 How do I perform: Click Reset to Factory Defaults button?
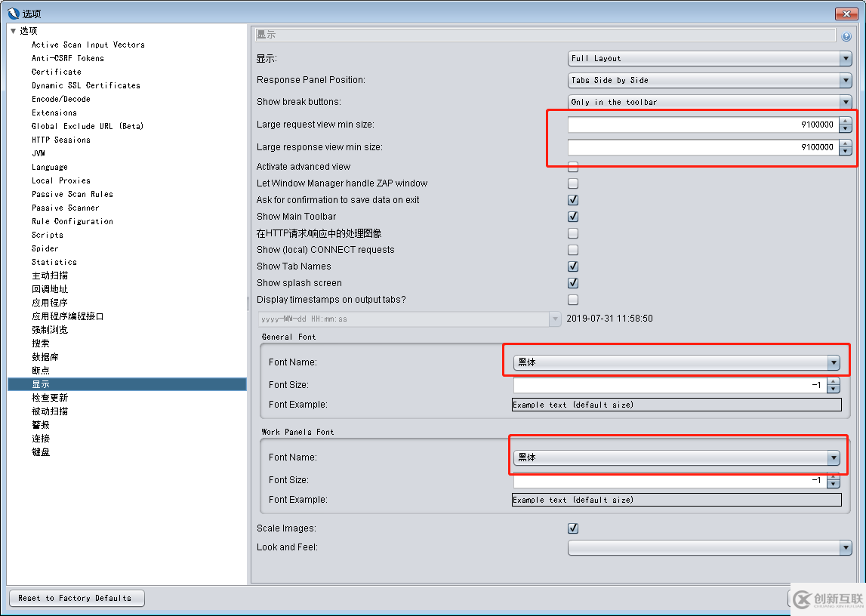pyautogui.click(x=77, y=599)
